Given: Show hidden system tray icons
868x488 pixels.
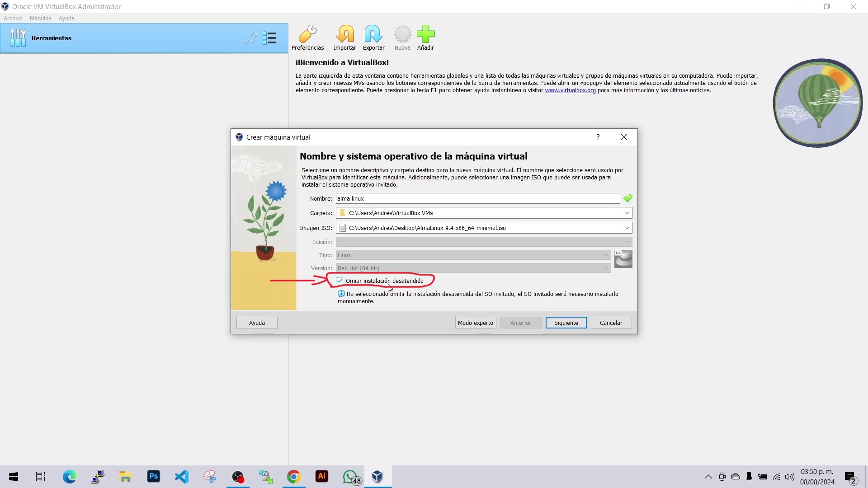Looking at the screenshot, I should click(x=708, y=477).
